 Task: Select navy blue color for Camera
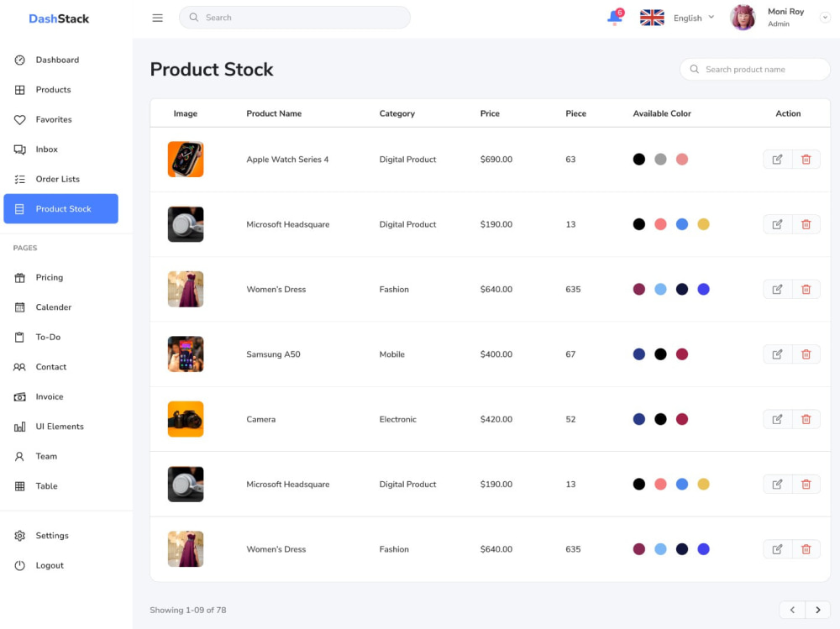[x=639, y=419]
